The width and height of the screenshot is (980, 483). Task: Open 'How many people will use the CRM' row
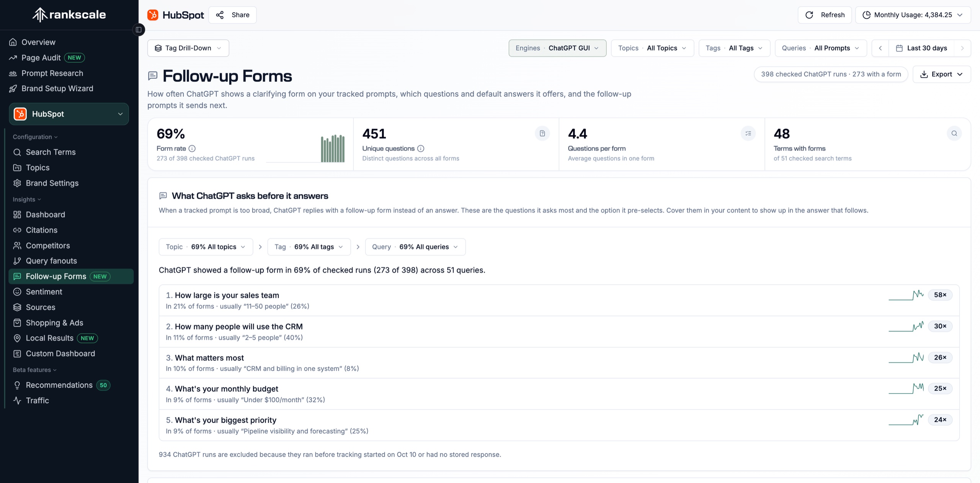click(559, 332)
